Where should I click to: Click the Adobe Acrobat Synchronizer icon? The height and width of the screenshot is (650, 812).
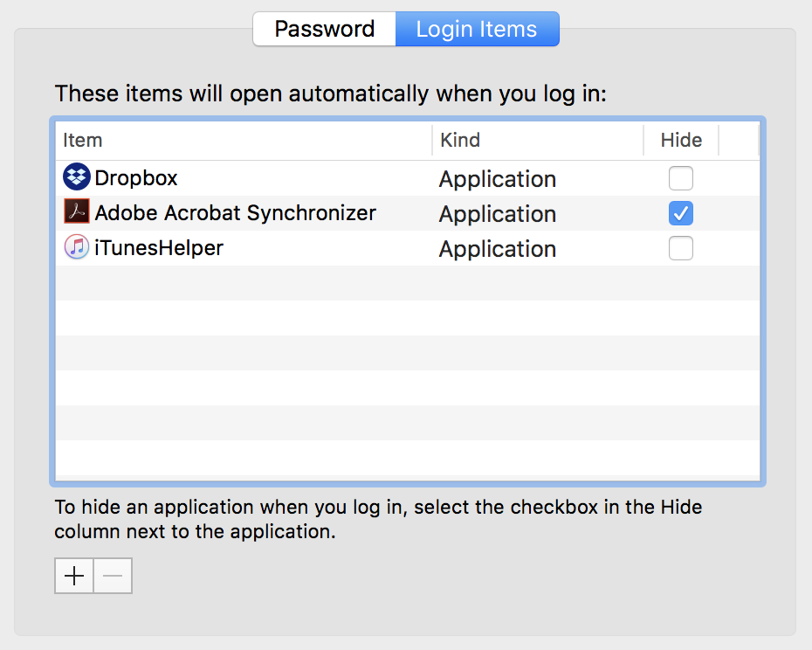77,213
